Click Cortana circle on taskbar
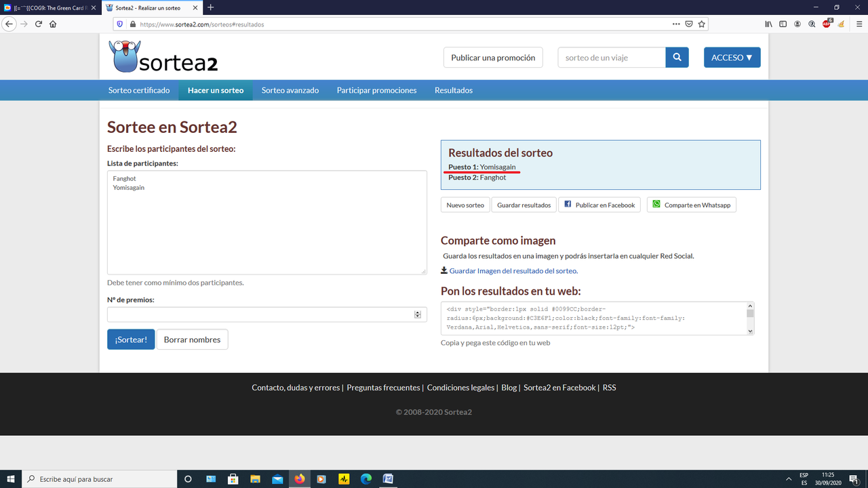 coord(189,479)
